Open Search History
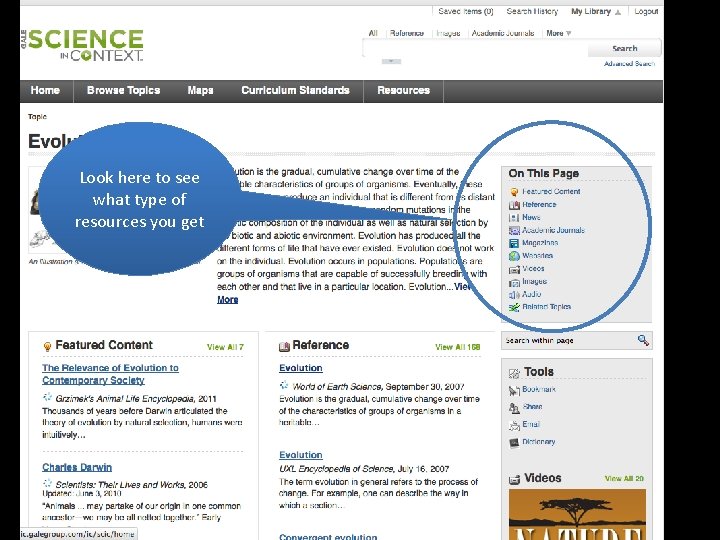Image resolution: width=720 pixels, height=540 pixels. tap(532, 11)
